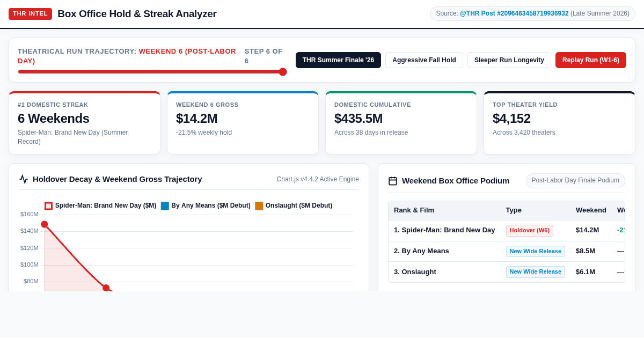Image resolution: width=644 pixels, height=338 pixels.
Task: Click the Box Office Hold & Streak Analyzer title
Action: [137, 14]
